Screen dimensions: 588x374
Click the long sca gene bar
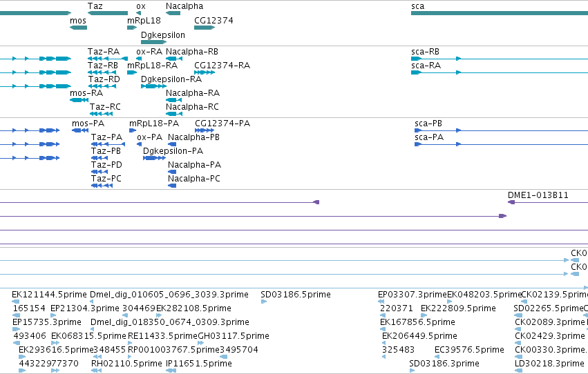pyautogui.click(x=500, y=13)
